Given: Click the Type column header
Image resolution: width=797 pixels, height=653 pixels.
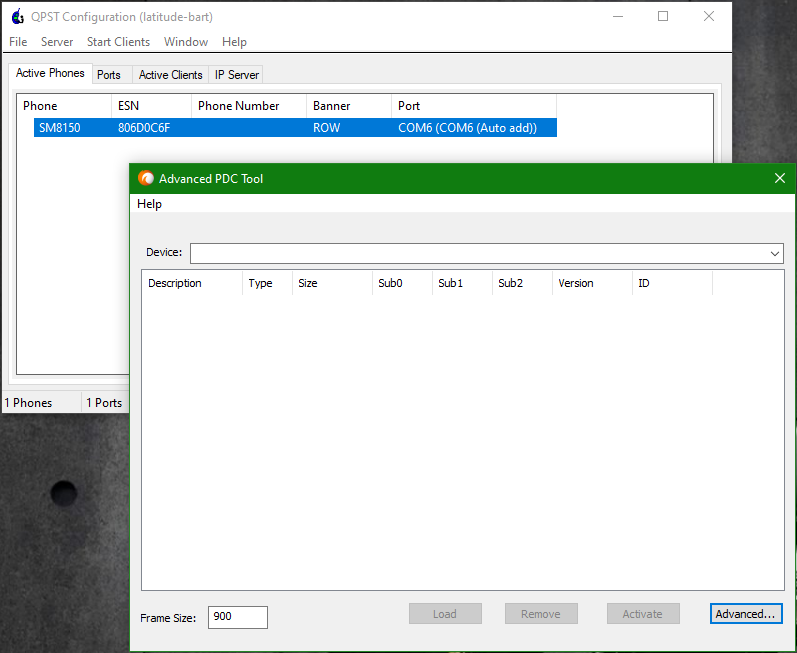Looking at the screenshot, I should click(267, 283).
